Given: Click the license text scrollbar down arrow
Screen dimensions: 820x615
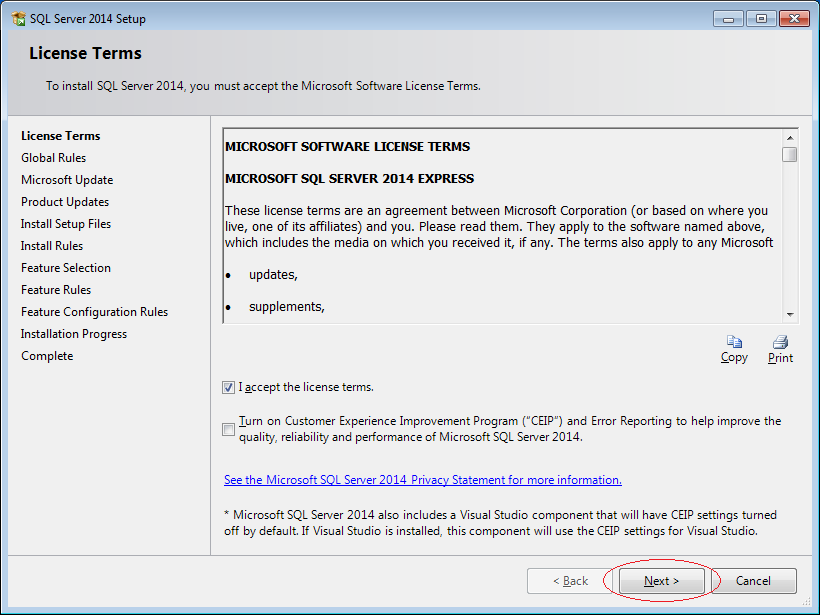Looking at the screenshot, I should (x=790, y=314).
